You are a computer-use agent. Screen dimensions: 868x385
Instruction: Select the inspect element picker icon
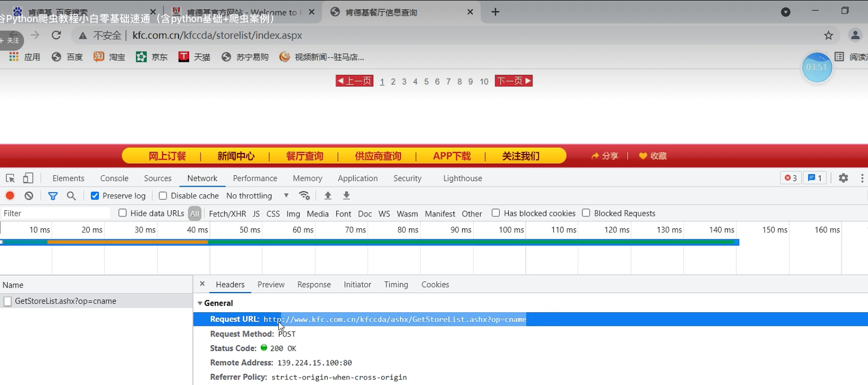10,178
